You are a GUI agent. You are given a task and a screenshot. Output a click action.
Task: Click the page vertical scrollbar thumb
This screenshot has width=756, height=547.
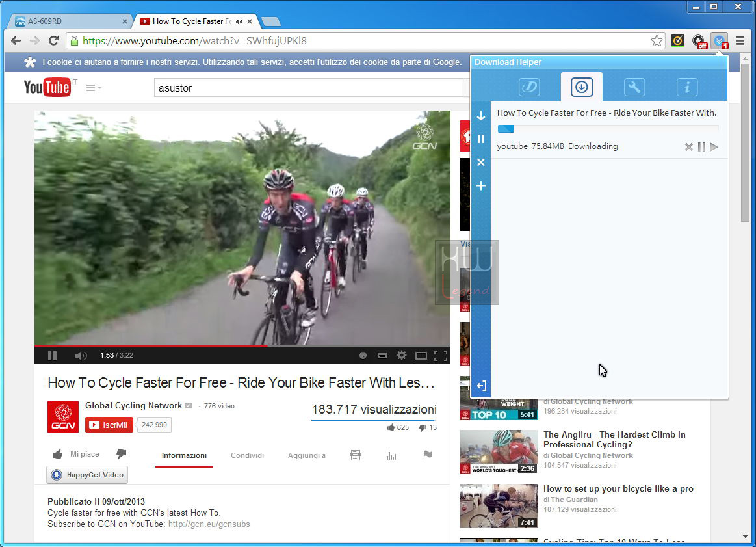(746, 142)
